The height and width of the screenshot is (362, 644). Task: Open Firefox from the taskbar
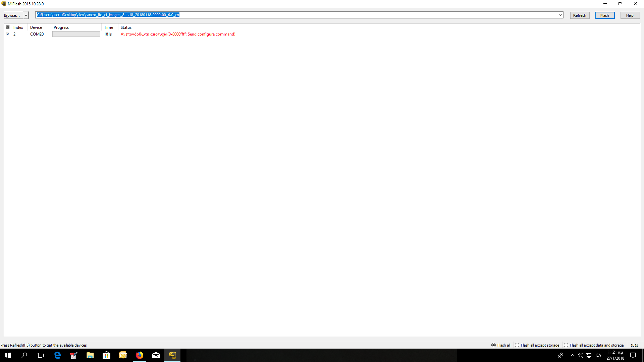coord(140,355)
